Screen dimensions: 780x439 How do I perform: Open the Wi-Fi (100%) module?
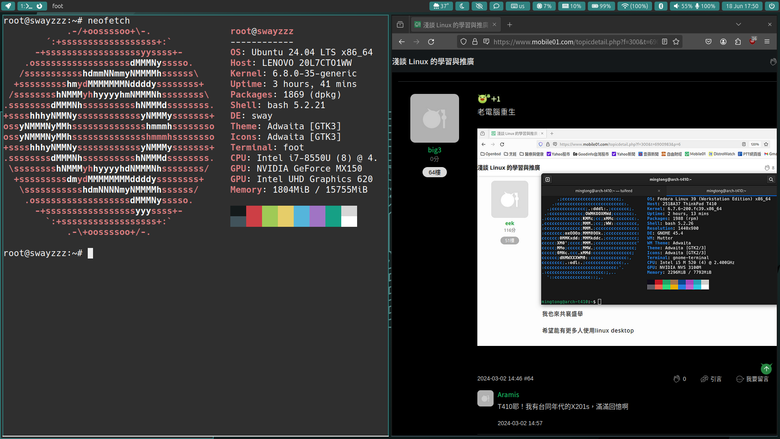tap(634, 6)
